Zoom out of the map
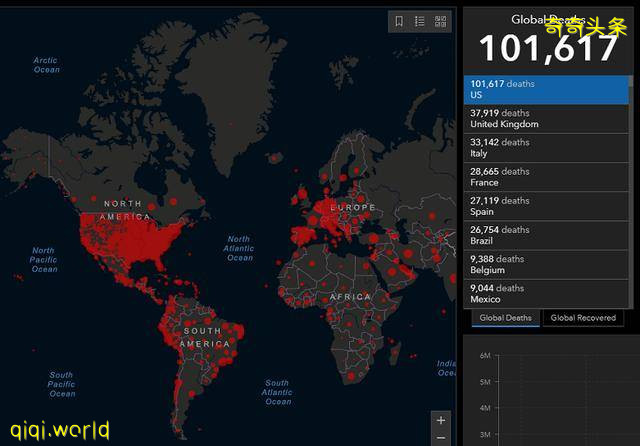Image resolution: width=640 pixels, height=446 pixels. coord(441,438)
